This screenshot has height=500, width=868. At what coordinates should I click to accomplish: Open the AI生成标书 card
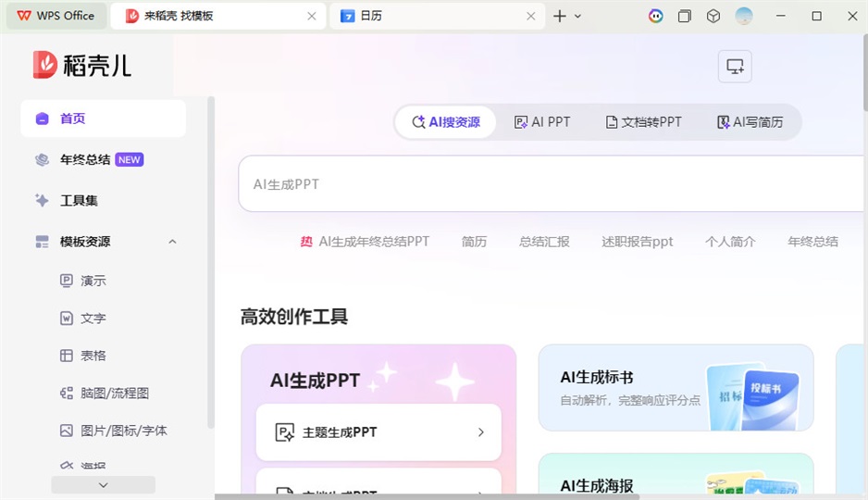click(x=676, y=388)
